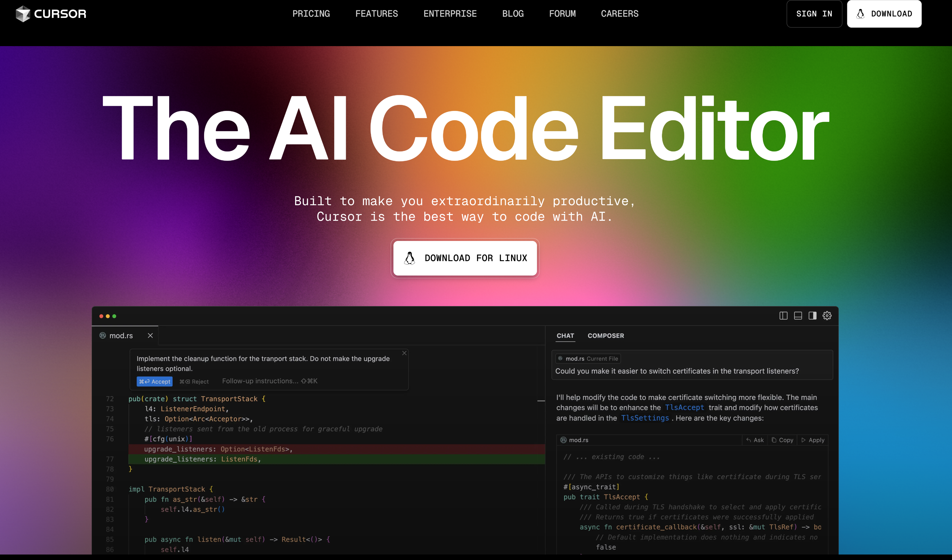Click the 'l4: ListenerEndpoint' line
Screen dimensions: 952x560
186,409
